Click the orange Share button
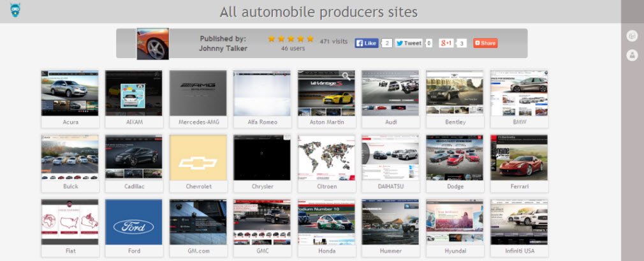Screen dimensions: 644x261 click(x=485, y=43)
